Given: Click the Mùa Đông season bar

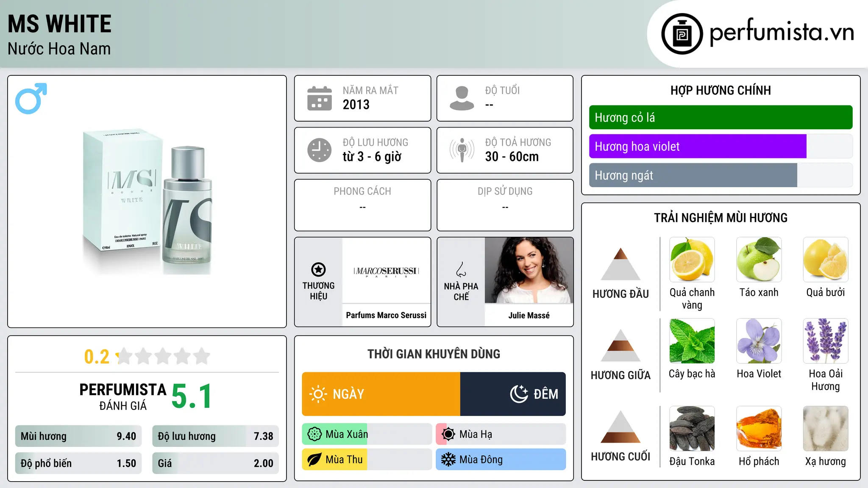Looking at the screenshot, I should [x=501, y=460].
